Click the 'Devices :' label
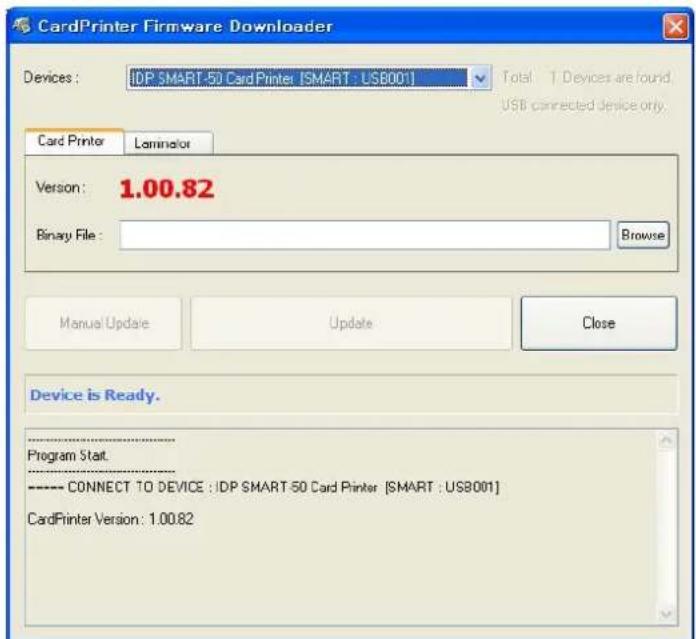 pos(51,78)
